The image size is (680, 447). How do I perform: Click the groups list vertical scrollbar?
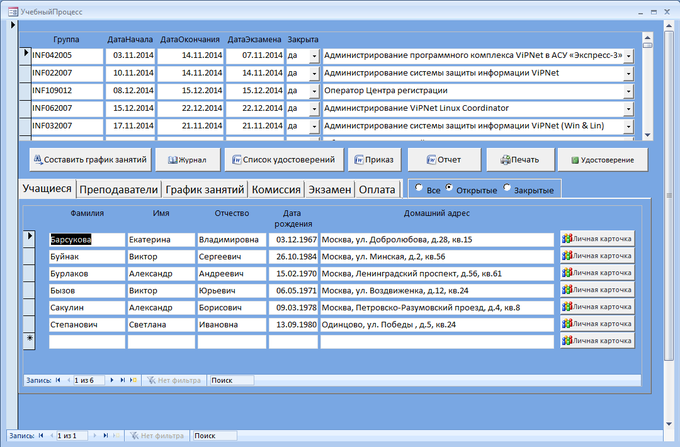point(647,90)
